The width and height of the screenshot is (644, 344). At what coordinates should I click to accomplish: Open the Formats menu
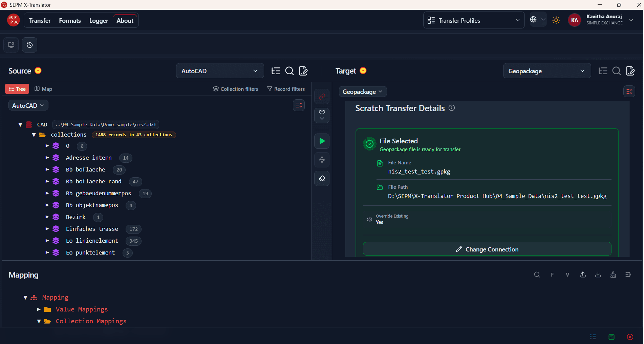point(70,21)
